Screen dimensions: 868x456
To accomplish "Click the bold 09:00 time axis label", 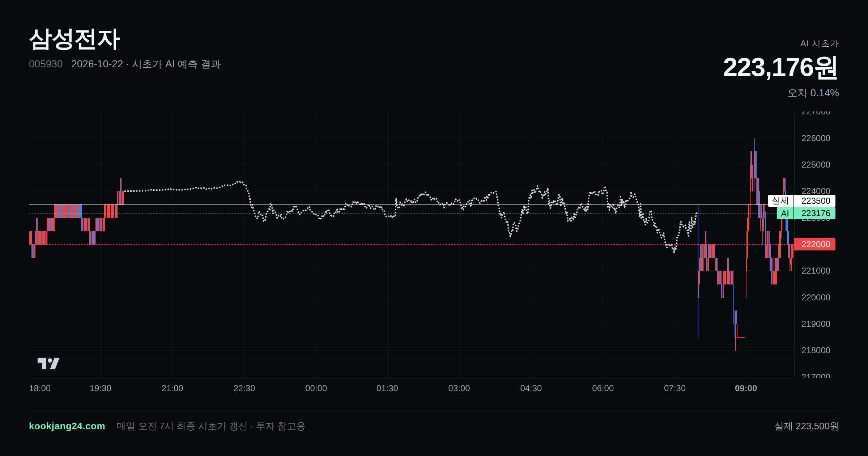I will pos(746,388).
